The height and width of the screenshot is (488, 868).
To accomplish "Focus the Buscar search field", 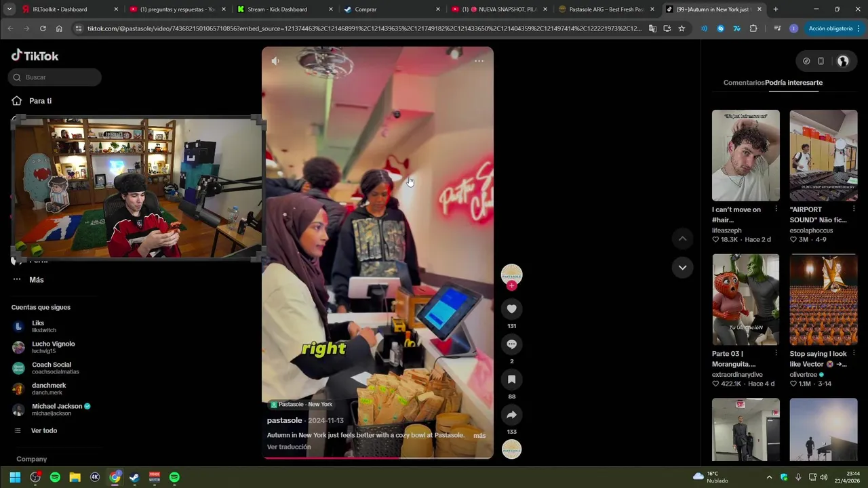I will [55, 77].
